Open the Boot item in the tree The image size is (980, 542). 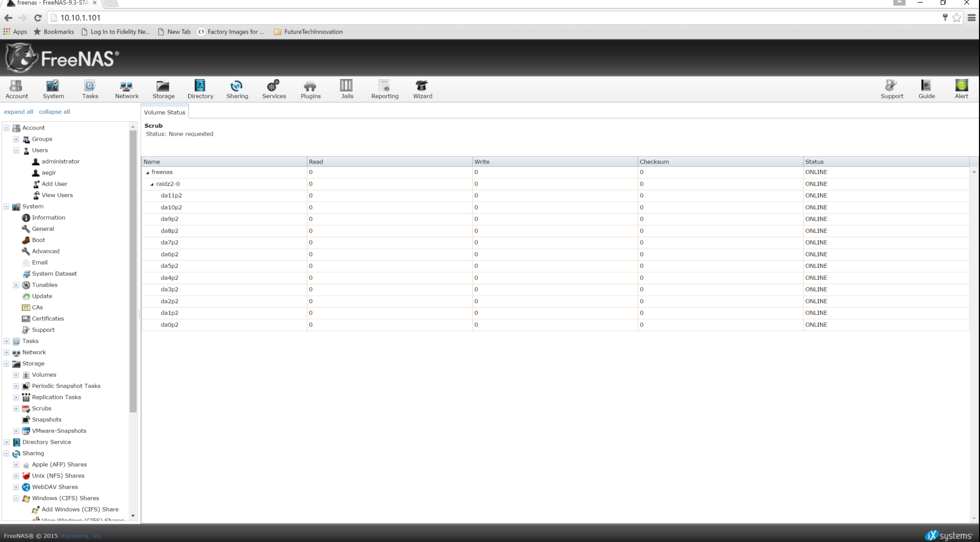(x=33, y=240)
